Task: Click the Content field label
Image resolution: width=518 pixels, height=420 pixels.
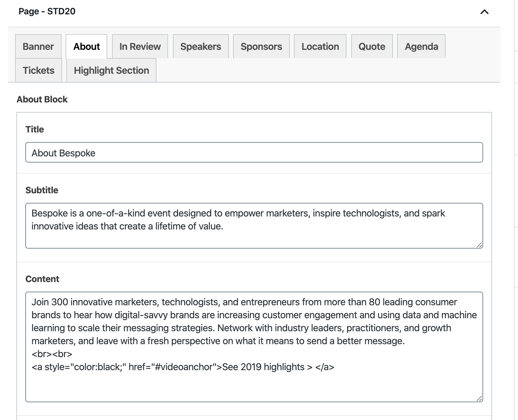Action: coord(42,279)
